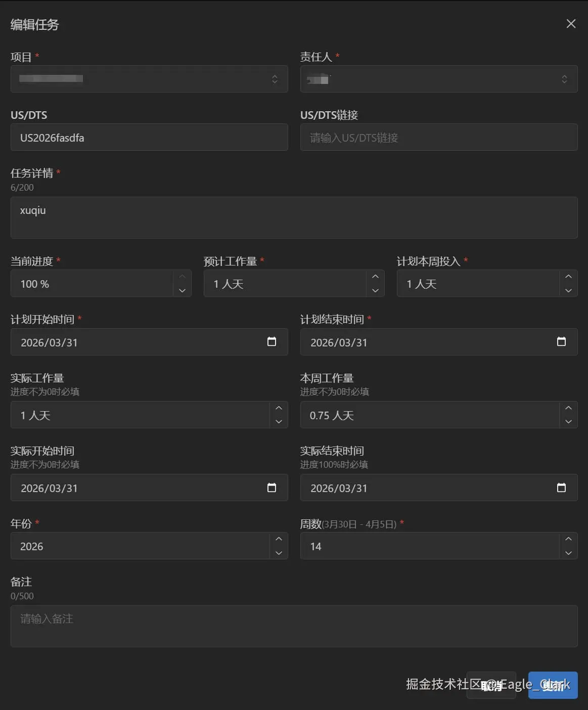
Task: Click the 备注 text area
Action: (294, 626)
